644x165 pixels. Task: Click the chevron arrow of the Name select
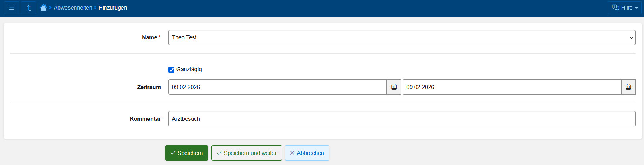pyautogui.click(x=632, y=38)
